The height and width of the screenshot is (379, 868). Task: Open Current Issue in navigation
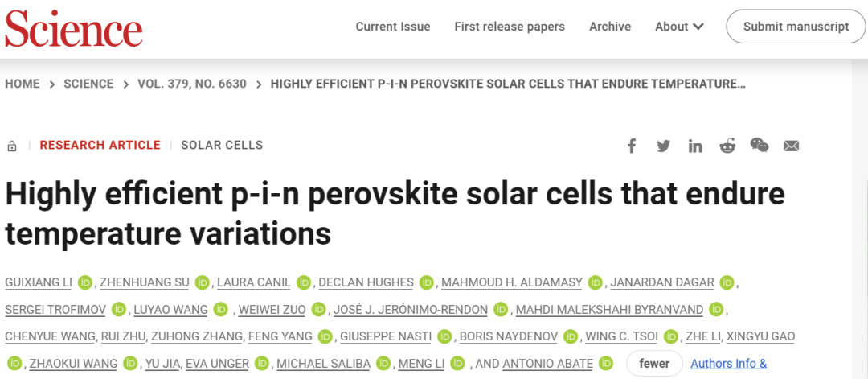pyautogui.click(x=393, y=27)
